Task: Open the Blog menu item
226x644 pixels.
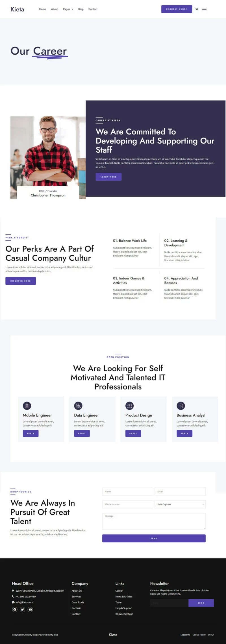Action: click(x=81, y=9)
